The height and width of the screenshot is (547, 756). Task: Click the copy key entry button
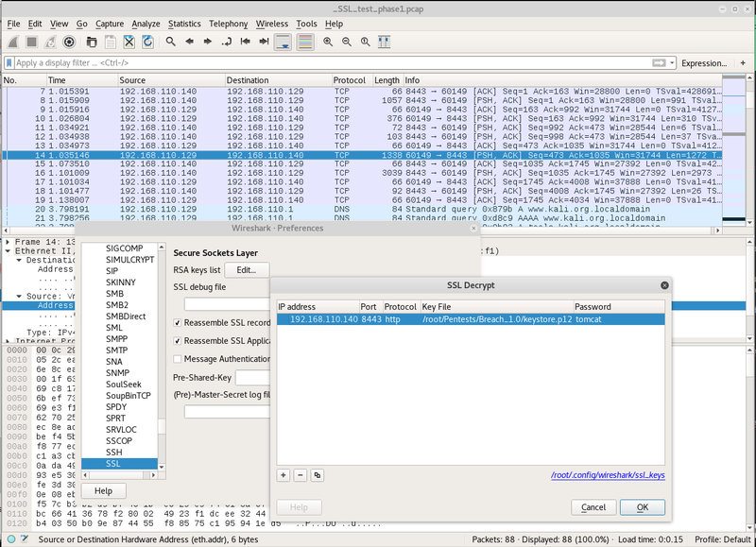(317, 475)
